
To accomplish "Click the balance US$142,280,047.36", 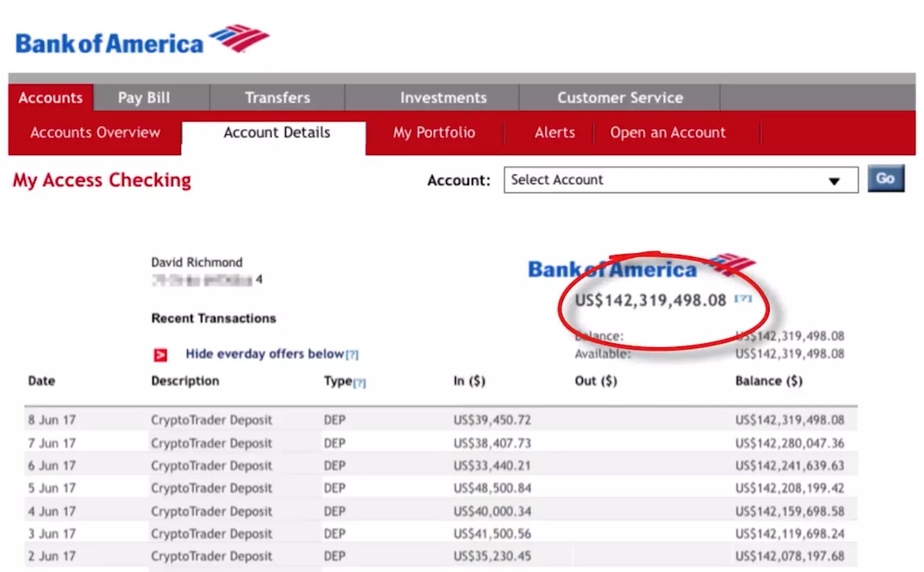I will pyautogui.click(x=789, y=443).
